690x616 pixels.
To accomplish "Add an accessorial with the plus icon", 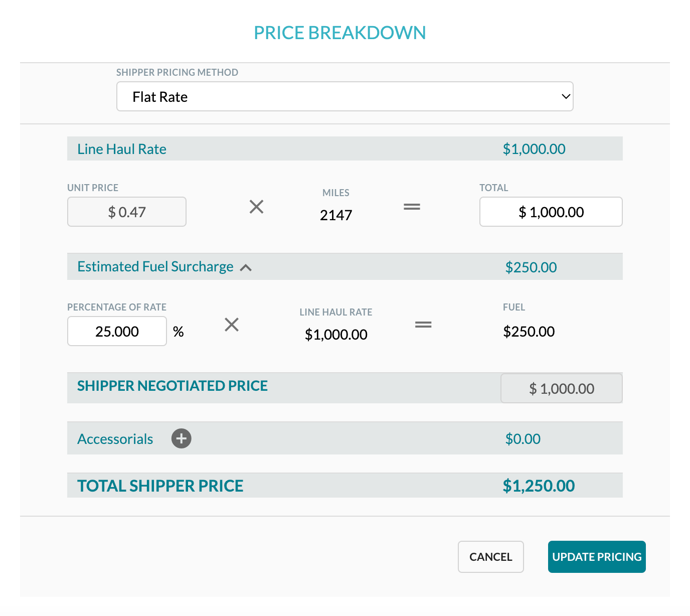I will [x=181, y=438].
